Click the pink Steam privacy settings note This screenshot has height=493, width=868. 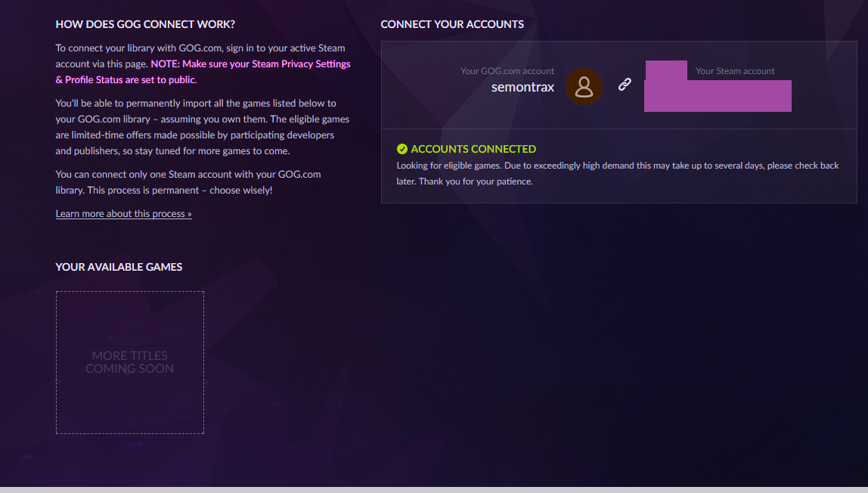[203, 72]
